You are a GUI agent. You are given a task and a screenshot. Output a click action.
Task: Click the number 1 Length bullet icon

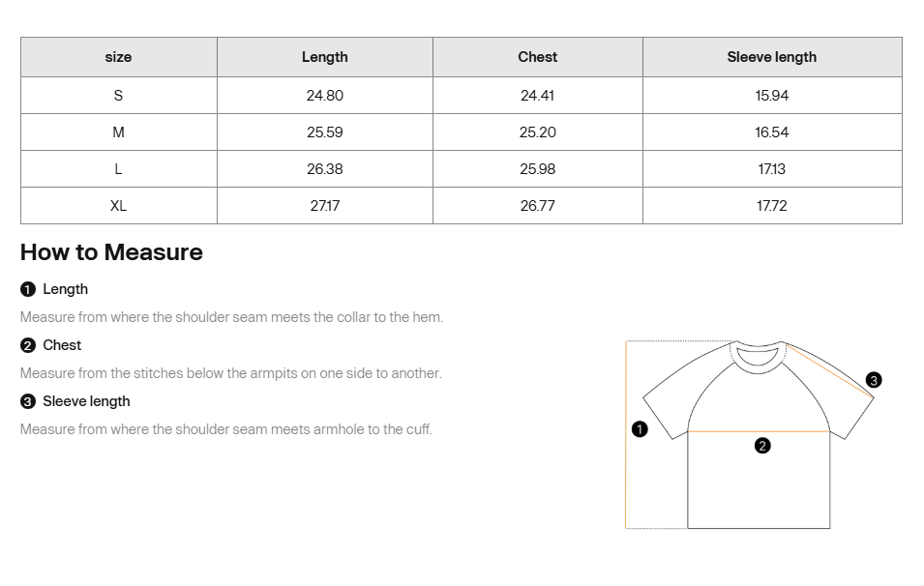28,289
